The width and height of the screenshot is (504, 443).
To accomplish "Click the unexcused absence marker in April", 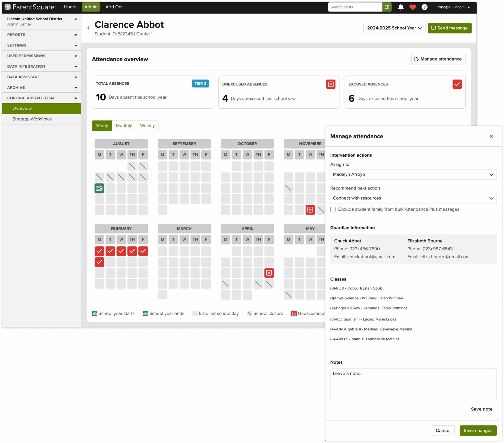I will (x=269, y=273).
